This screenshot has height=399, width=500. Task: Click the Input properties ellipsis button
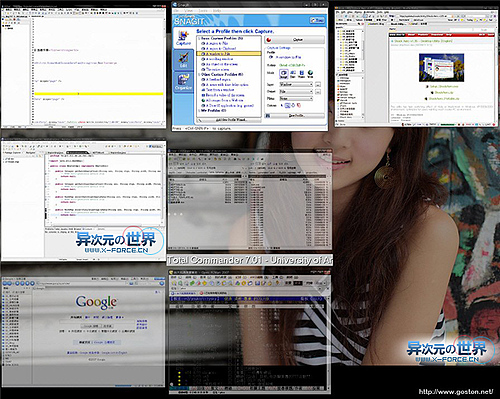click(318, 84)
